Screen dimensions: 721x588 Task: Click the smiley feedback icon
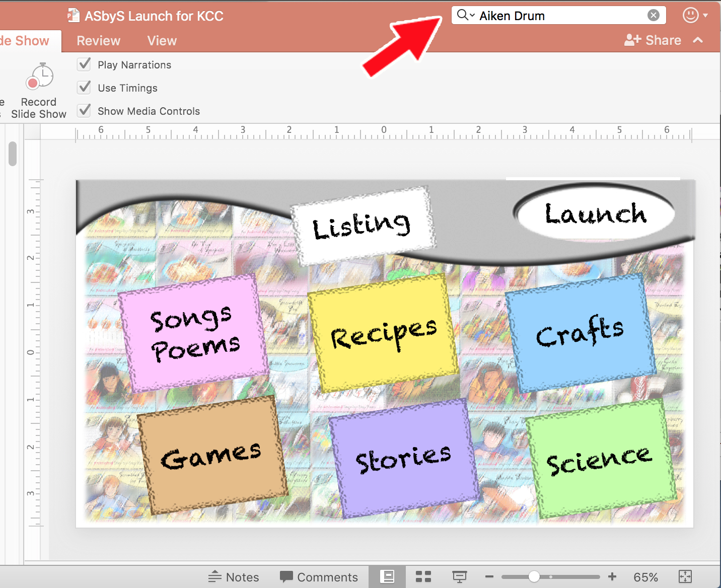689,15
